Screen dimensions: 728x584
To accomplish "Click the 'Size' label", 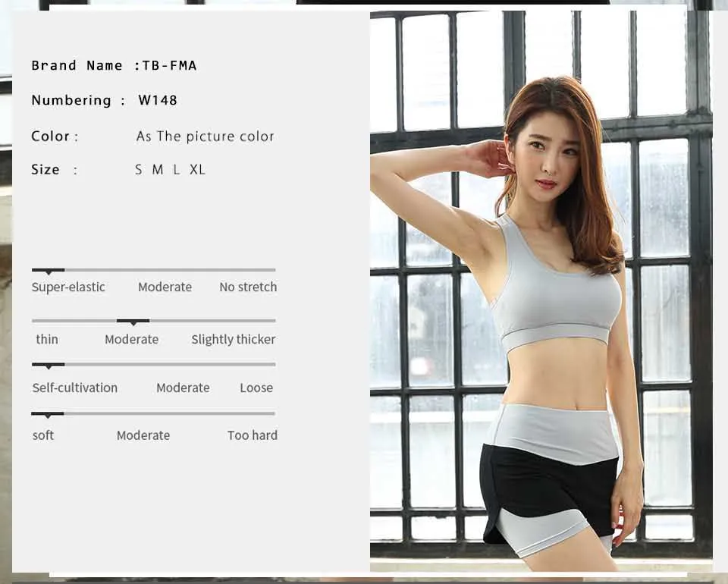I will coord(45,169).
